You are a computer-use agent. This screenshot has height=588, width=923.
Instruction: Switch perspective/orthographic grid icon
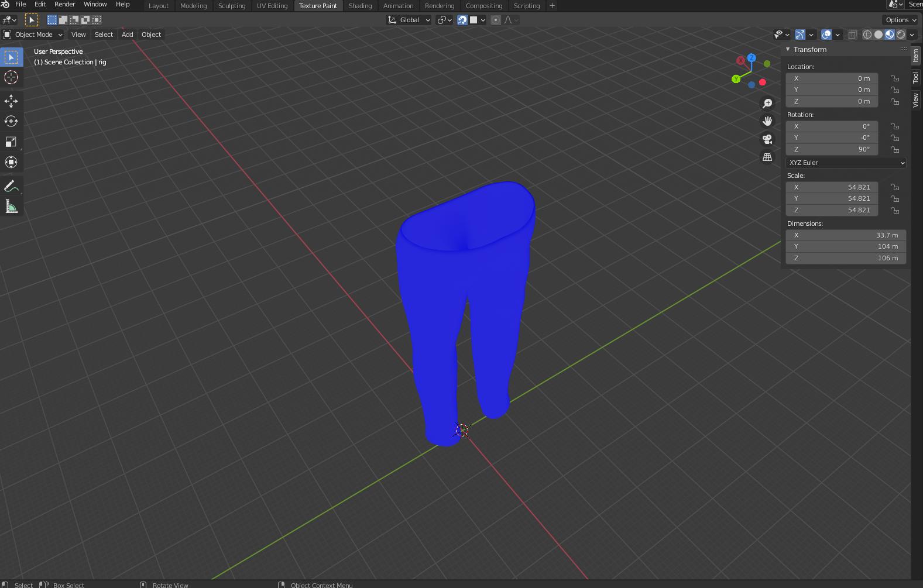pyautogui.click(x=767, y=157)
